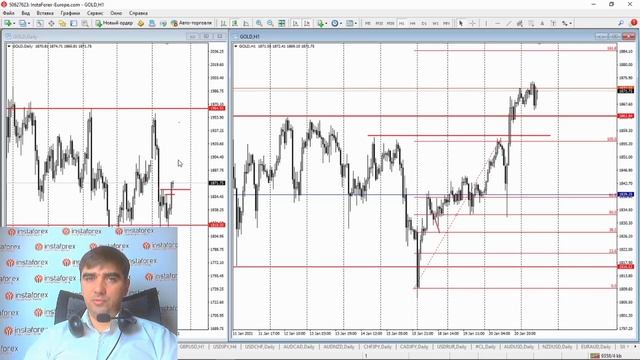
Task: Select the MN timeframe button
Action: point(447,23)
